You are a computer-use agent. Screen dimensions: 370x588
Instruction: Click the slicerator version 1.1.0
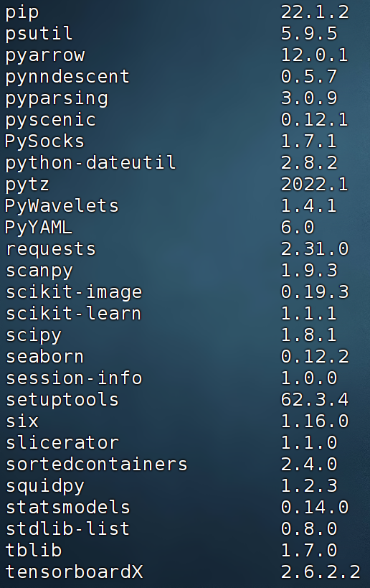pyautogui.click(x=309, y=443)
